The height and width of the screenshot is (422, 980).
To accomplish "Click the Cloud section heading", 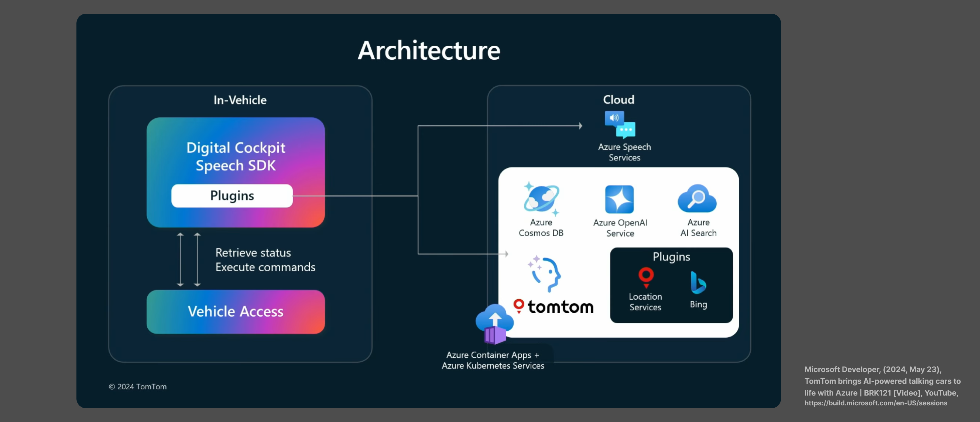I will click(x=618, y=100).
